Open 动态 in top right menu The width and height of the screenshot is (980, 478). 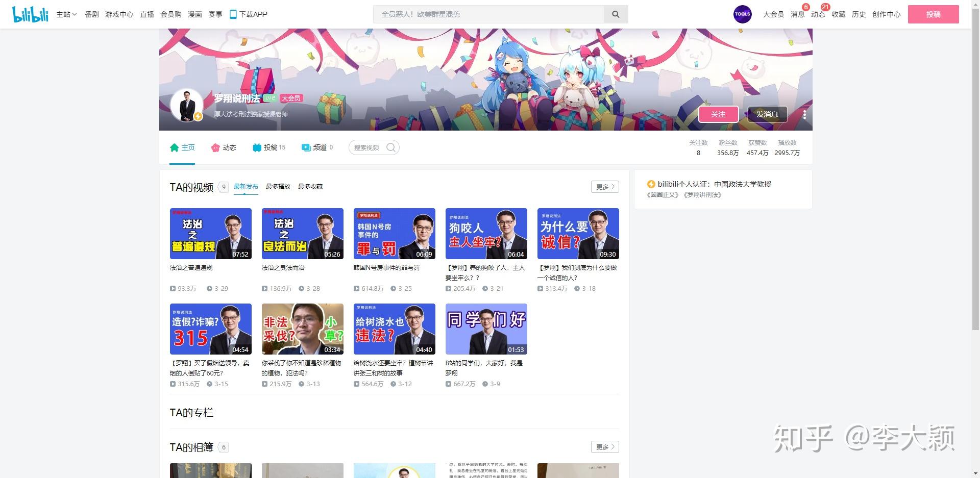[818, 14]
